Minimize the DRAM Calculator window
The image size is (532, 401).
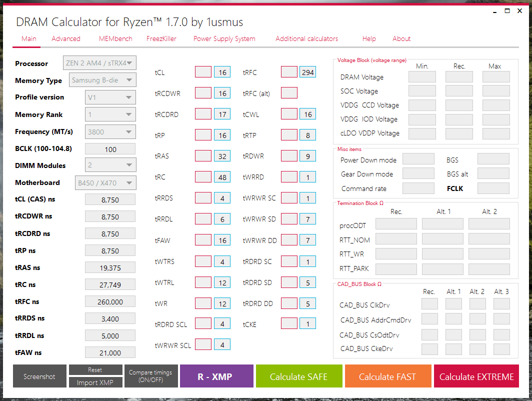click(494, 11)
